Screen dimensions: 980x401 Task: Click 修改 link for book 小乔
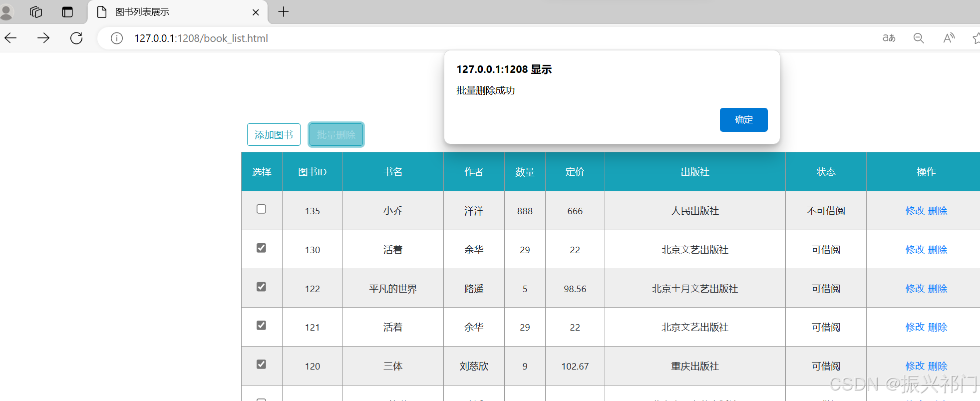point(915,211)
